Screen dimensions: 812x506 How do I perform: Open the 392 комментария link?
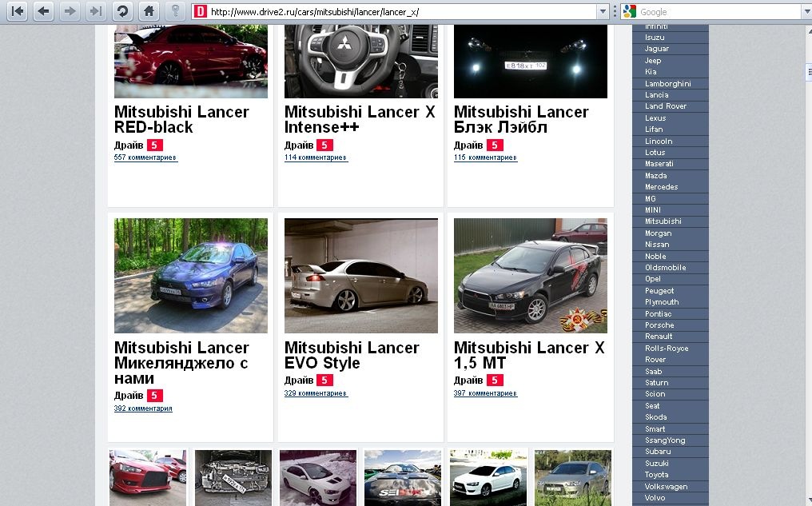point(143,408)
